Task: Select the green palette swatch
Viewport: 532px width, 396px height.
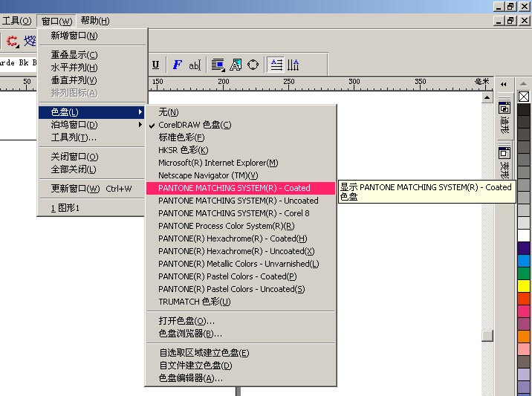Action: tap(524, 273)
